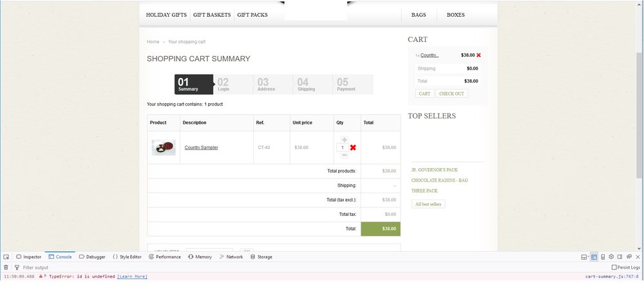
Task: Click the Total tax $0.00 value
Action: pyautogui.click(x=391, y=215)
